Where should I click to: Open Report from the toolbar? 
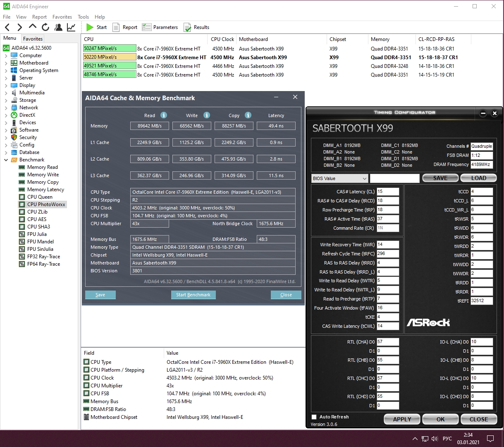click(x=124, y=27)
